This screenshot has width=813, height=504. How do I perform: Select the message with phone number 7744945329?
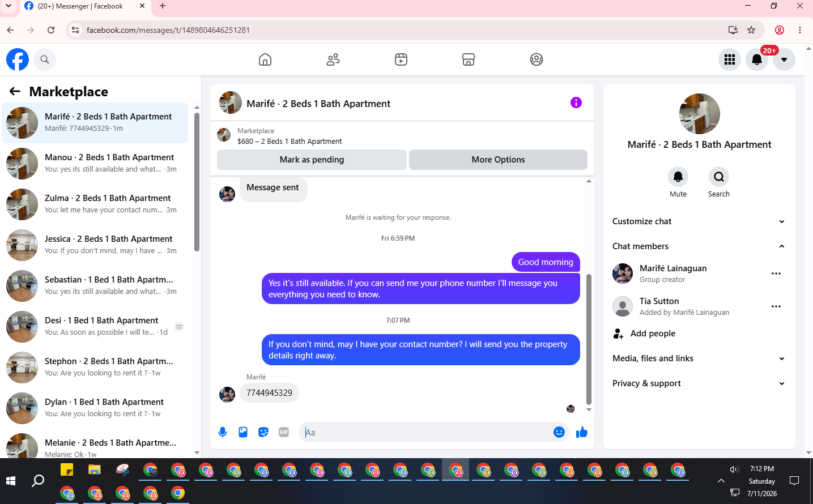[269, 393]
